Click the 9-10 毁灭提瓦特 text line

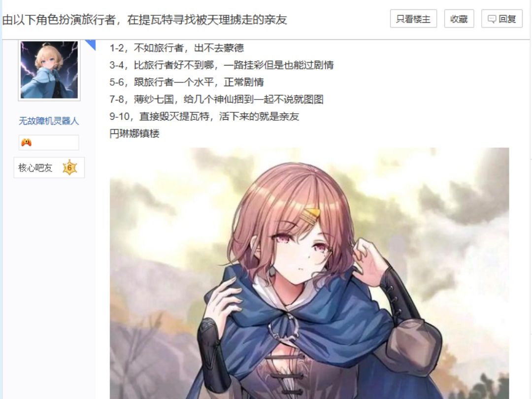coord(204,116)
